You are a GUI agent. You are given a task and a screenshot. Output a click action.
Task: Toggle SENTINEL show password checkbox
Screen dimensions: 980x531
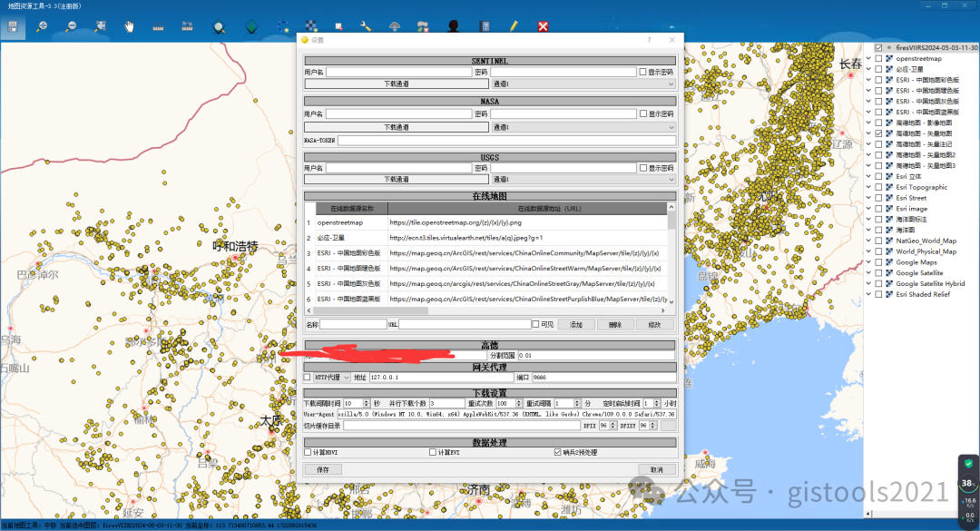coord(643,72)
